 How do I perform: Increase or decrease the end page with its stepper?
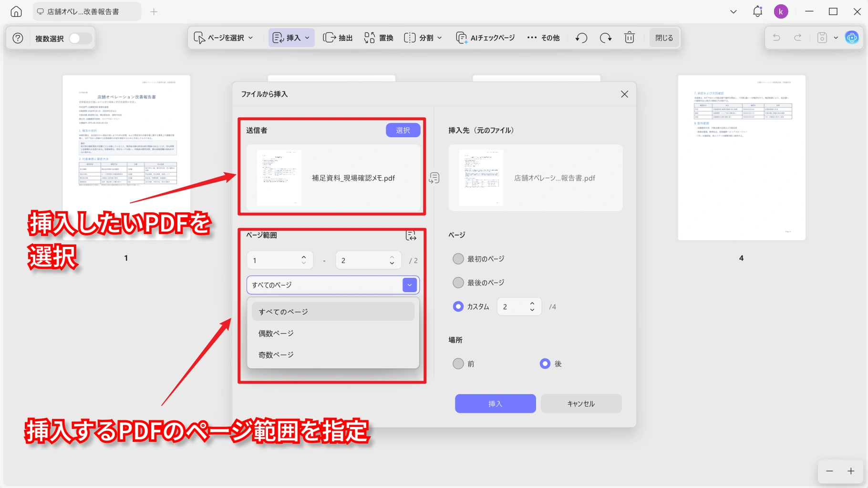[392, 260]
